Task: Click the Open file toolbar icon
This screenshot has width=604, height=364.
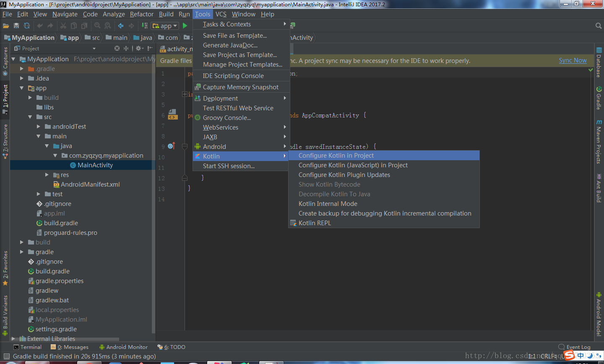Action: click(6, 26)
